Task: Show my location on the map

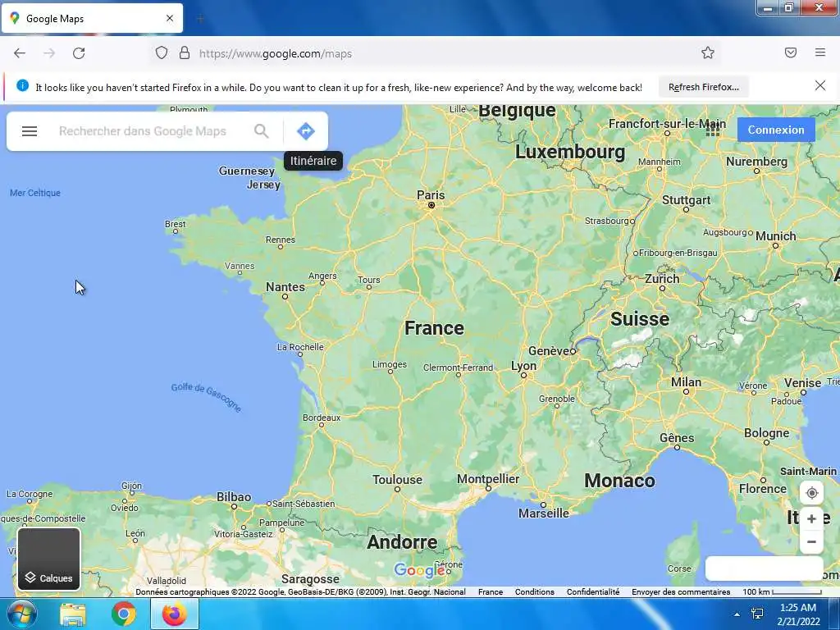Action: click(811, 493)
